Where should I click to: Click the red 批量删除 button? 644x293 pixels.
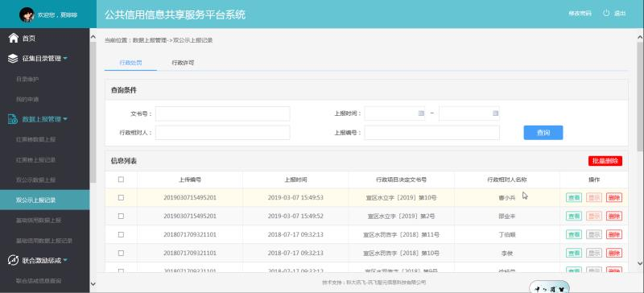point(605,161)
